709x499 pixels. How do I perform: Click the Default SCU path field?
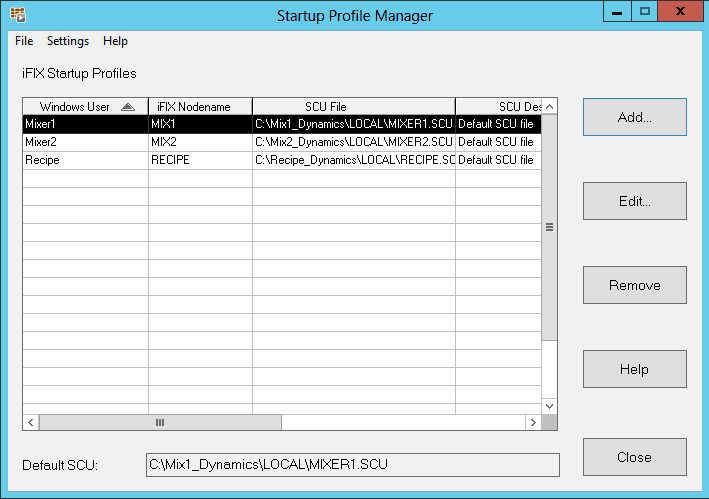pyautogui.click(x=353, y=465)
